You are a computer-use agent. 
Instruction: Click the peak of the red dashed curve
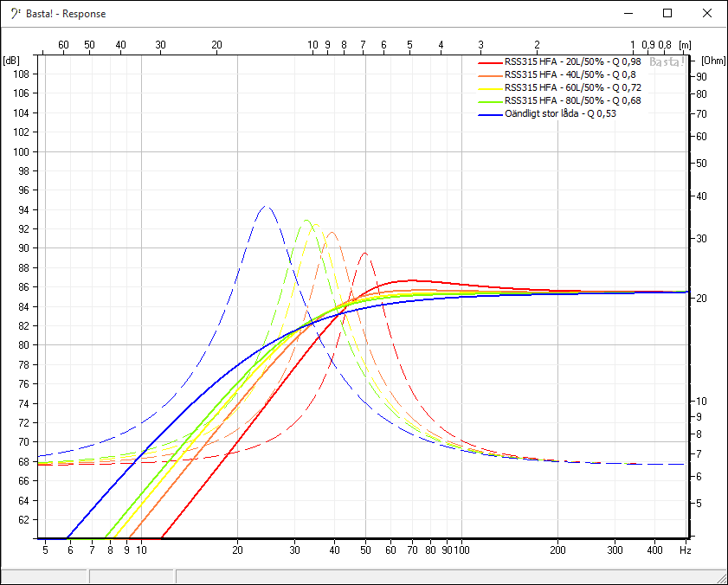point(365,253)
